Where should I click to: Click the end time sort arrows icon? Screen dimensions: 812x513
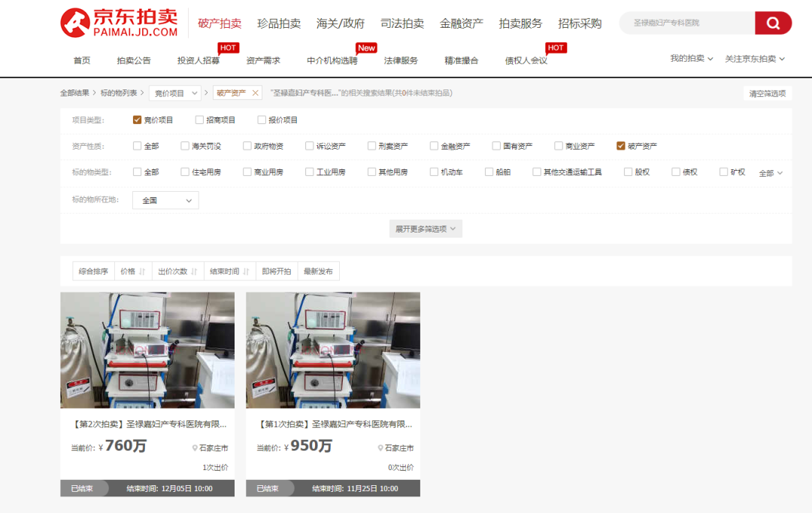[x=246, y=272]
